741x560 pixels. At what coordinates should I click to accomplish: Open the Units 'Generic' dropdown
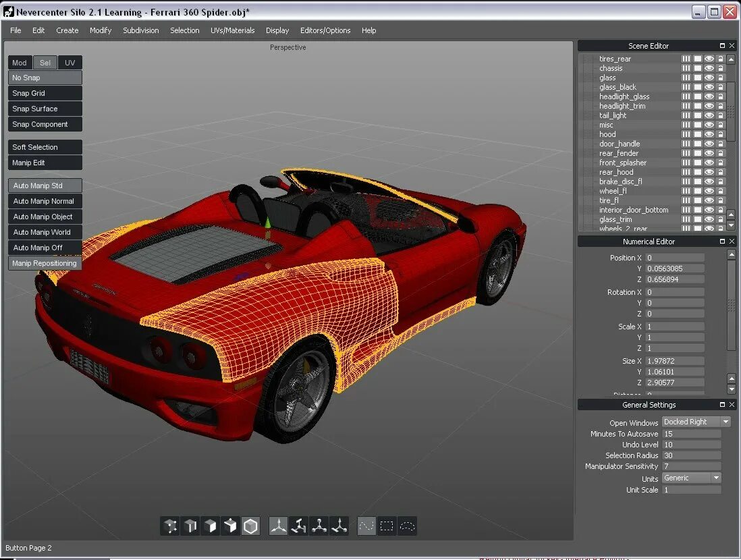(x=691, y=478)
